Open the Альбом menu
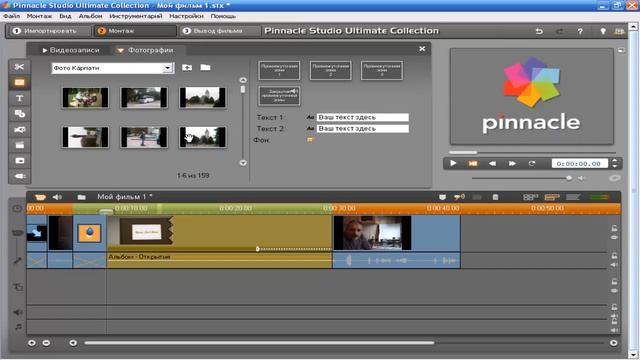The height and width of the screenshot is (360, 640). click(x=91, y=16)
